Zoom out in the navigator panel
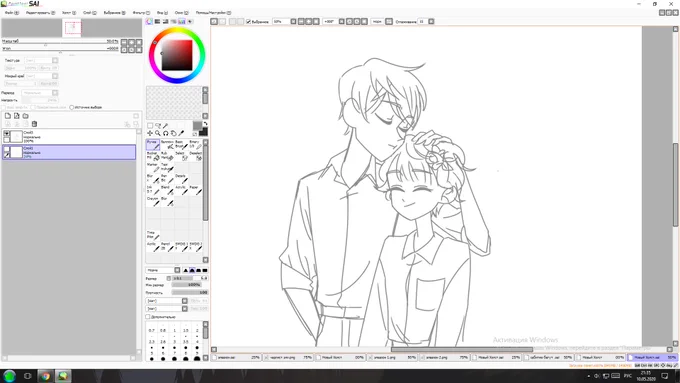680x383 pixels. pyautogui.click(x=124, y=43)
